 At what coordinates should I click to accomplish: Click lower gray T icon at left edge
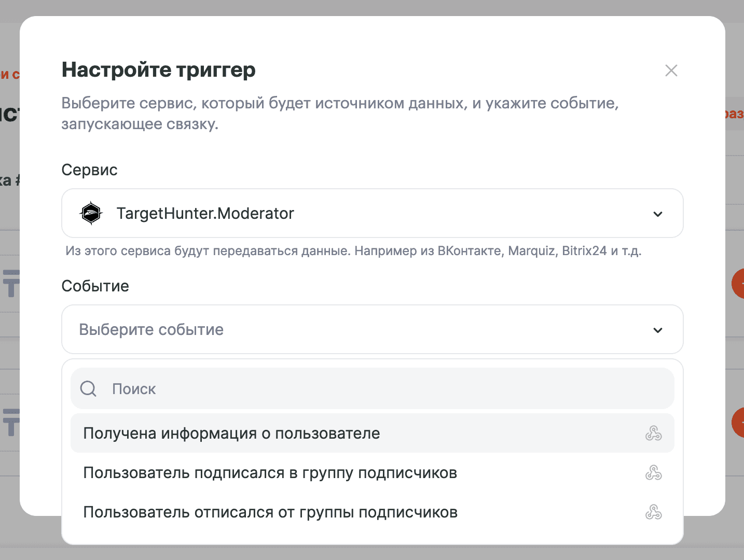[x=11, y=422]
